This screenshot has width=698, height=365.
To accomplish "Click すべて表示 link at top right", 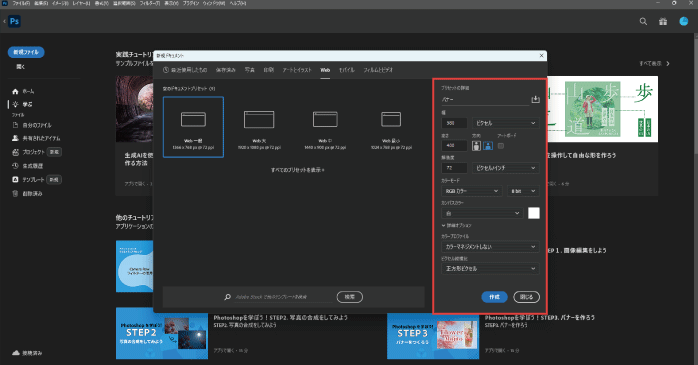I will click(654, 64).
